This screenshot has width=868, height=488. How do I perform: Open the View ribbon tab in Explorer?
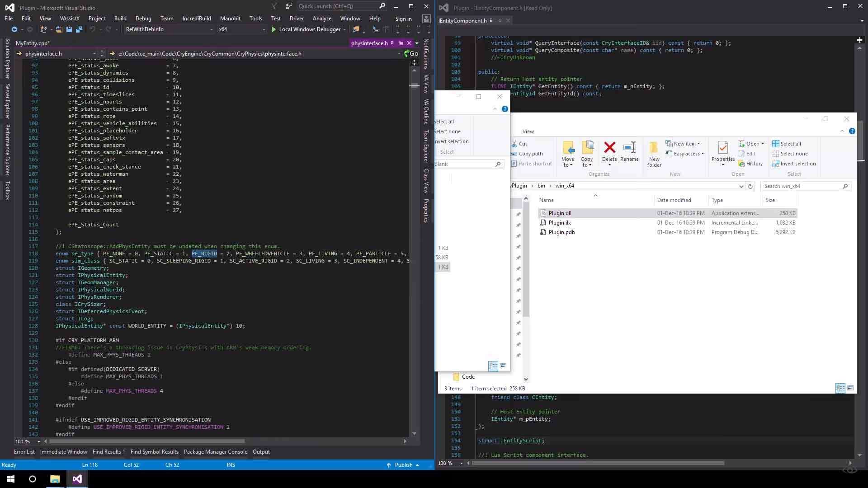click(528, 131)
